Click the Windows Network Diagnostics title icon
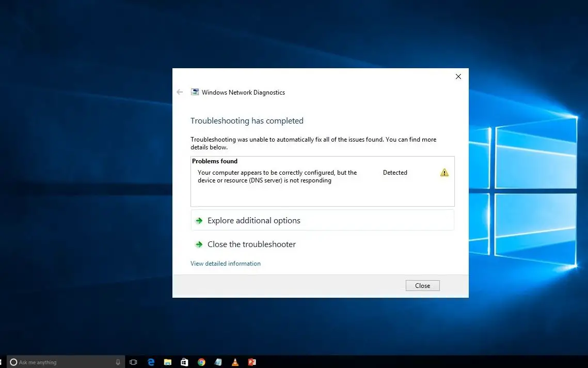 click(195, 92)
